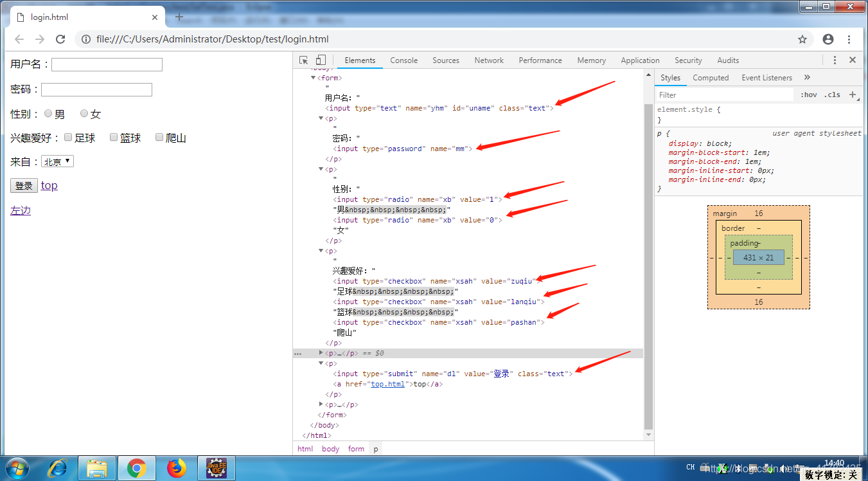The image size is (868, 481).
Task: Toggle the :hov element state button
Action: (809, 95)
